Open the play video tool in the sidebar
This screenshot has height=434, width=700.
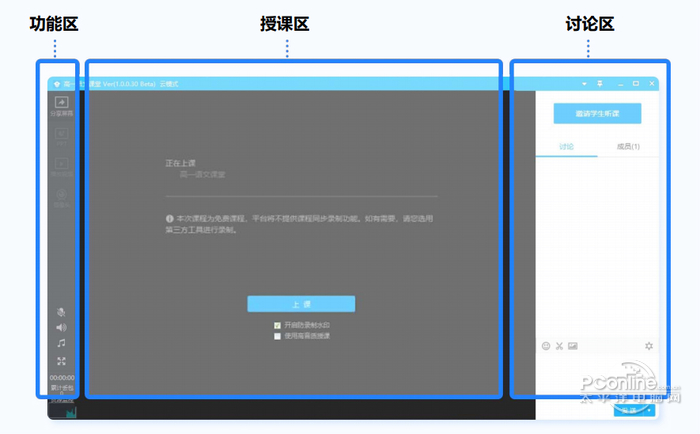click(62, 167)
